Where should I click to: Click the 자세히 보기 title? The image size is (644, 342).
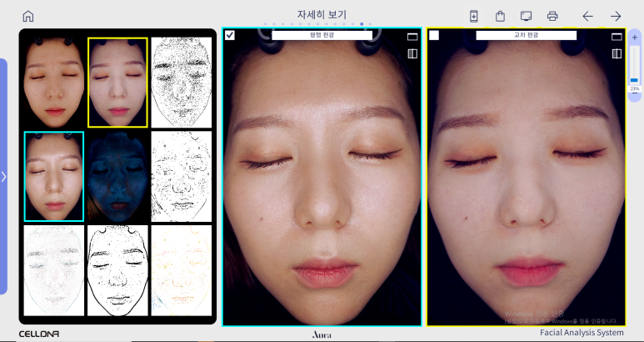pos(322,15)
